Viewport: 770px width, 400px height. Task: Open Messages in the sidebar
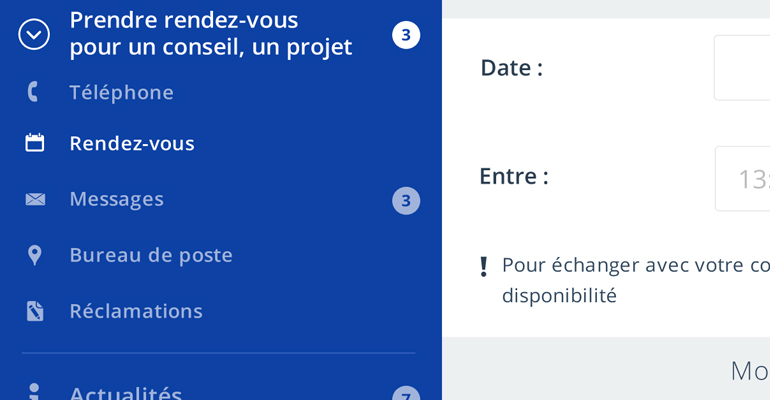click(116, 199)
